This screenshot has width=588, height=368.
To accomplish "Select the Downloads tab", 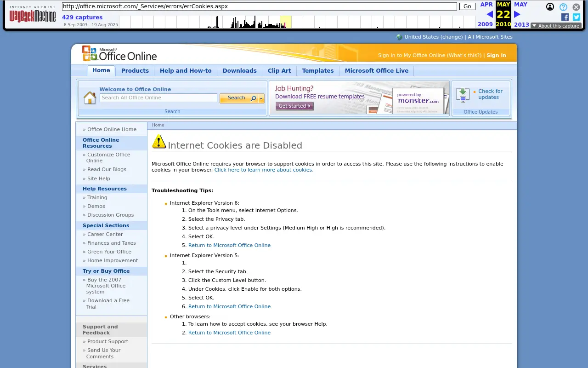I will [x=240, y=71].
